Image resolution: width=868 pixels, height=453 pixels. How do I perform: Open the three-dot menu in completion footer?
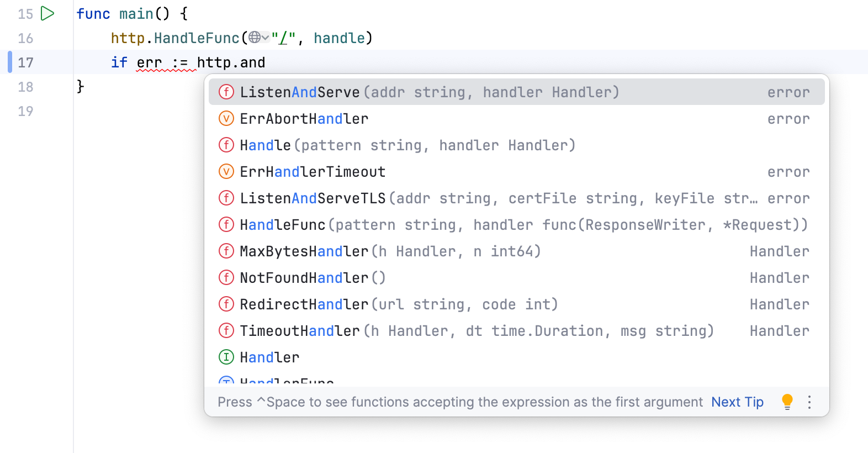tap(809, 402)
